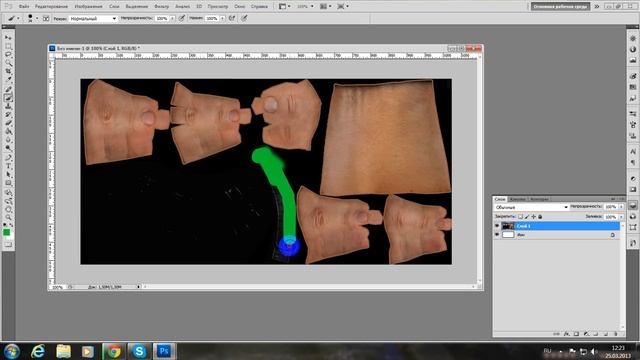Create a new layer via Layers panel icon
This screenshot has width=640, height=360.
click(x=606, y=334)
